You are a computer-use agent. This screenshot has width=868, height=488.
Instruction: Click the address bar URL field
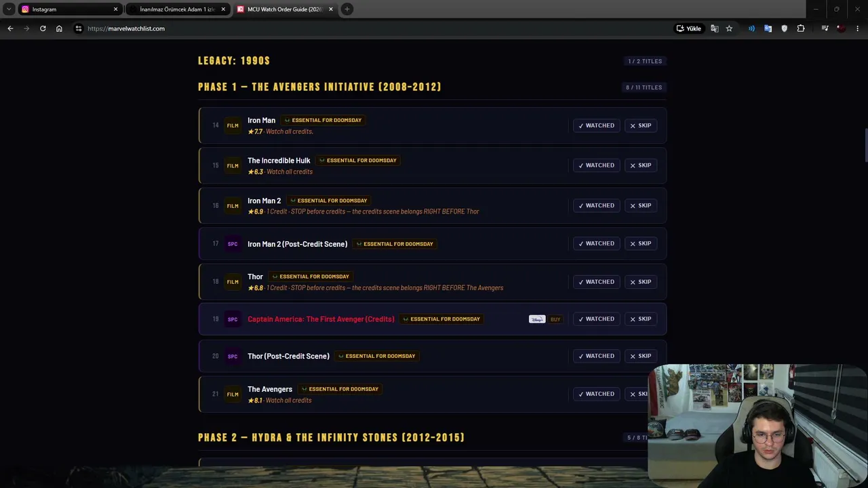(x=373, y=28)
